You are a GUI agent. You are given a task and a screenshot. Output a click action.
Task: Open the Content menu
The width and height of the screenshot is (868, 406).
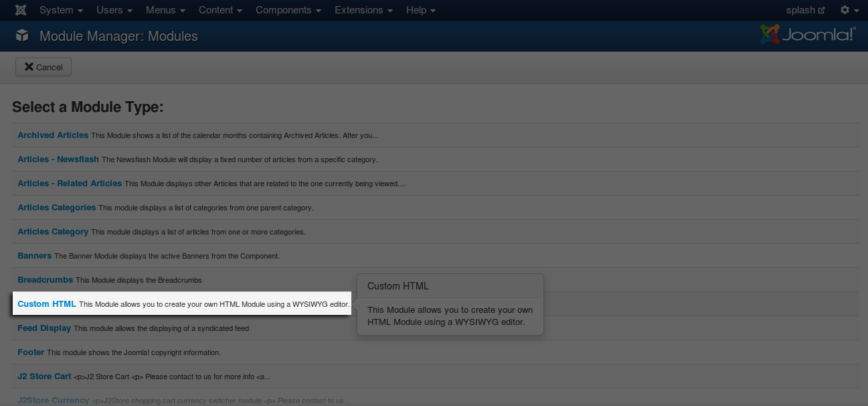pyautogui.click(x=220, y=10)
